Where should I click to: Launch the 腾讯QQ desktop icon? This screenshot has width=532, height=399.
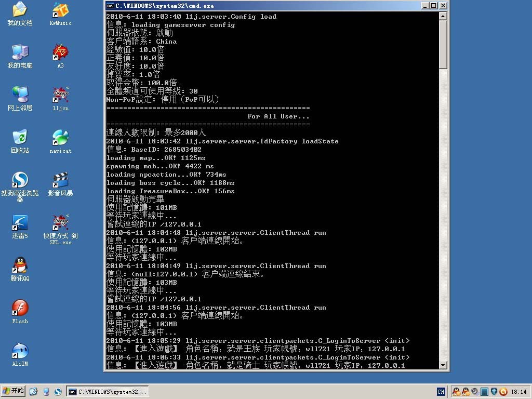(20, 265)
